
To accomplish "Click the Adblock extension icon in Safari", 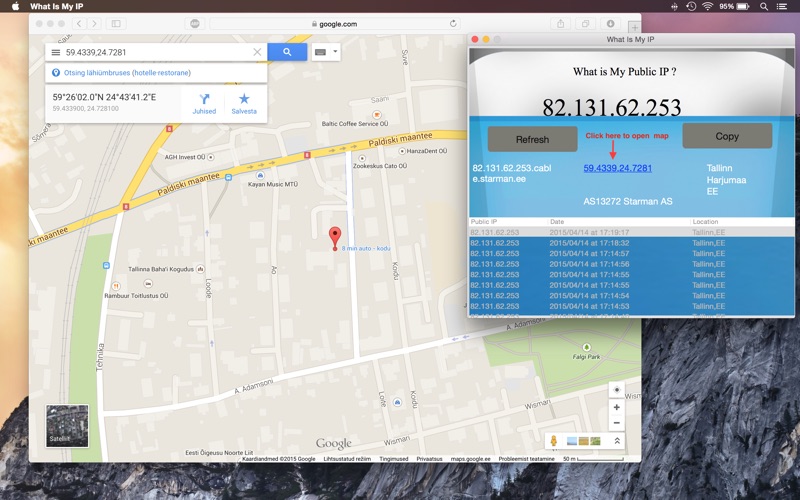I will (194, 23).
